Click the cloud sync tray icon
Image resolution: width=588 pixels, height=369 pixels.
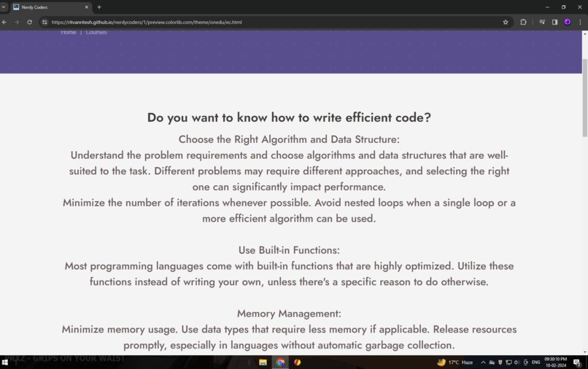(x=492, y=362)
